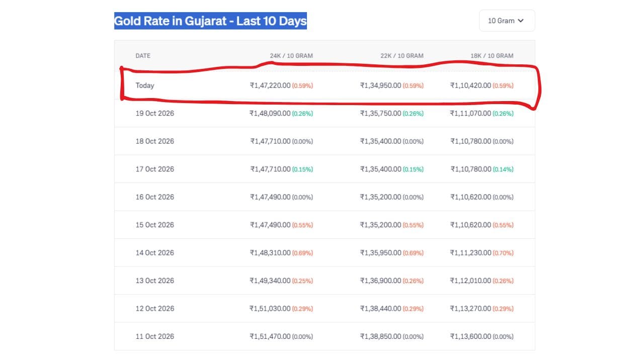Image resolution: width=644 pixels, height=362 pixels.
Task: Open the 10 Gram unit dropdown
Action: tap(507, 21)
